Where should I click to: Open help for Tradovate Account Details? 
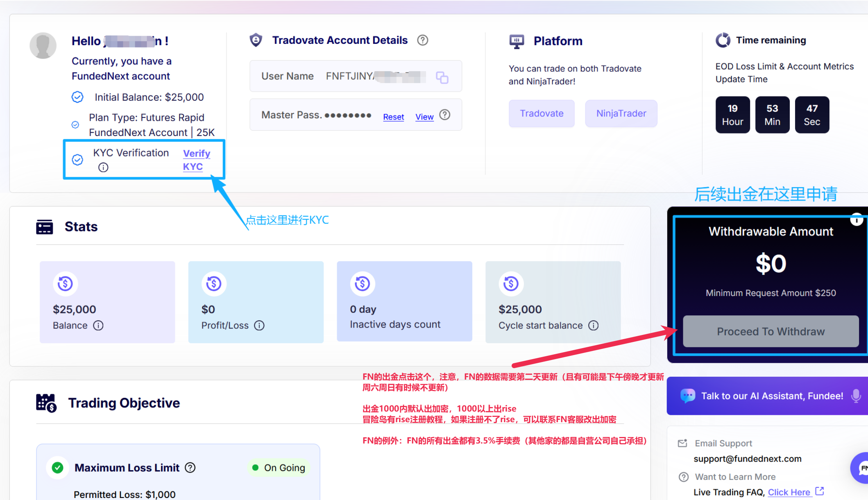[x=423, y=40]
